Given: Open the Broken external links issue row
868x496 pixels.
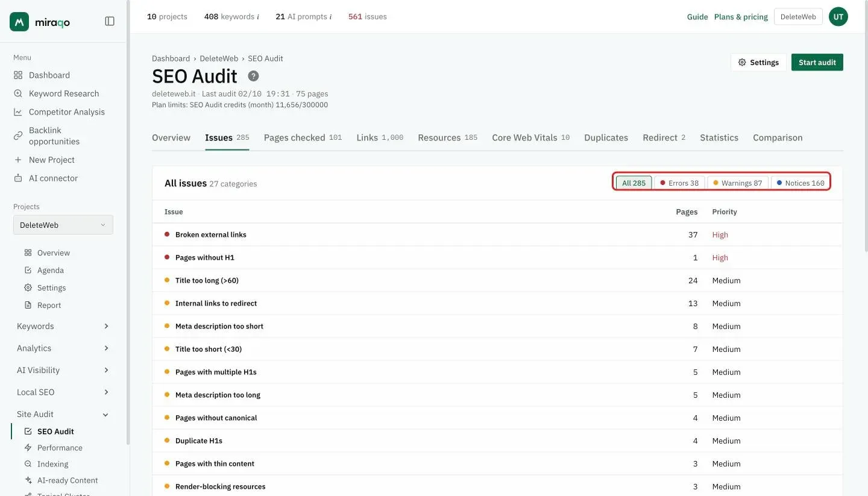Looking at the screenshot, I should tap(497, 234).
